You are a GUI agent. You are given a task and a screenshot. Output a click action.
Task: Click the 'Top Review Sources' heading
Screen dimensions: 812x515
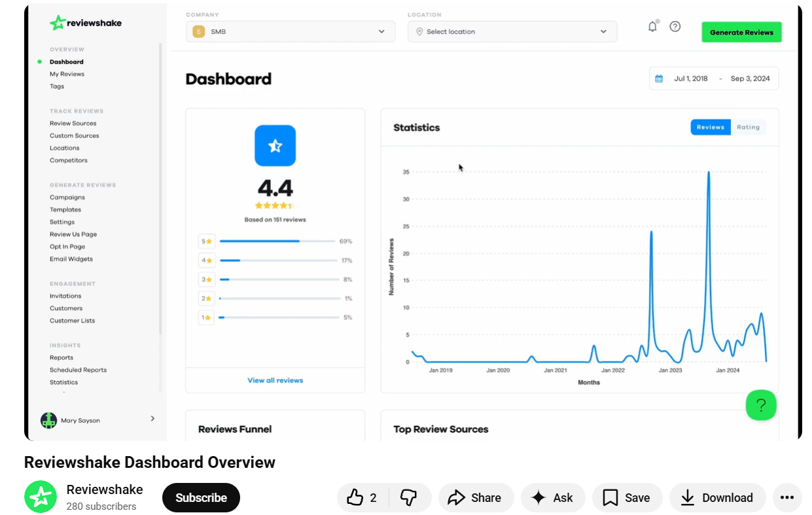tap(441, 429)
